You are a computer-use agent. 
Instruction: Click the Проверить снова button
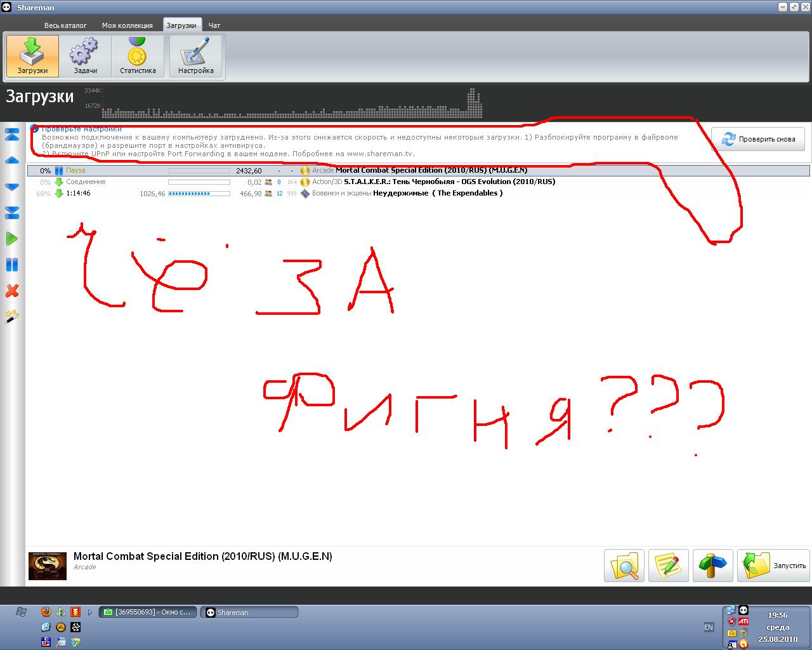click(x=758, y=139)
